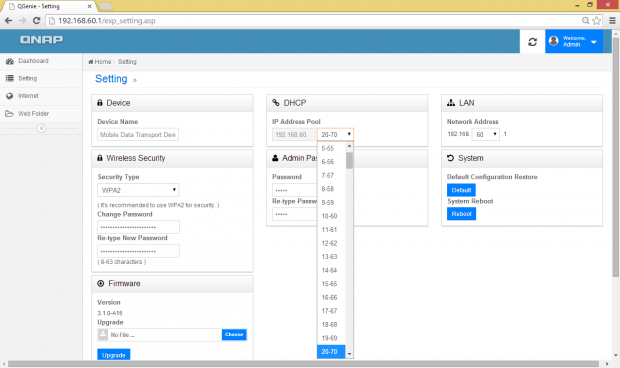Click the browser reload icon
Screen dimensions: 620x368
click(36, 21)
